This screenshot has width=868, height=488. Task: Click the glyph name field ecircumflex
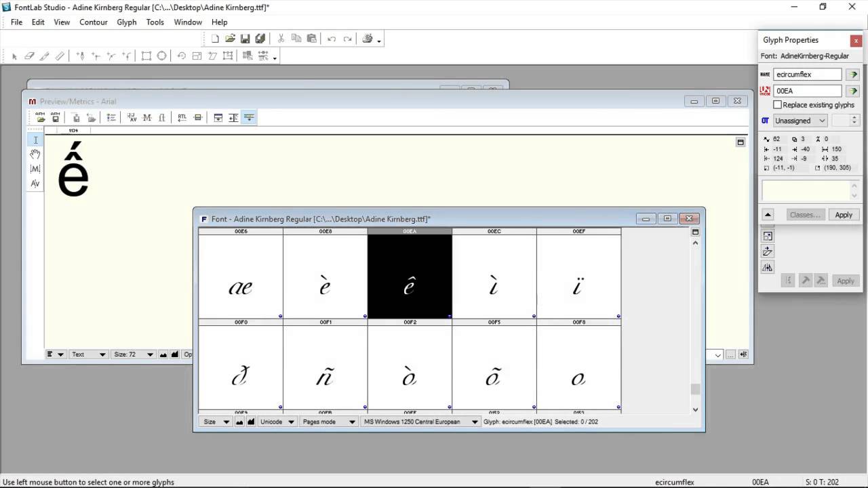808,75
